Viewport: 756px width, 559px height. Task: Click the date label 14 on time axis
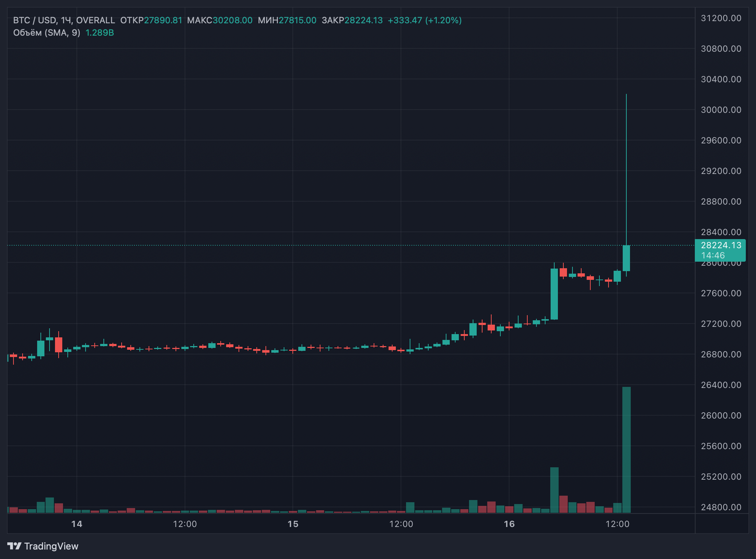coord(77,524)
